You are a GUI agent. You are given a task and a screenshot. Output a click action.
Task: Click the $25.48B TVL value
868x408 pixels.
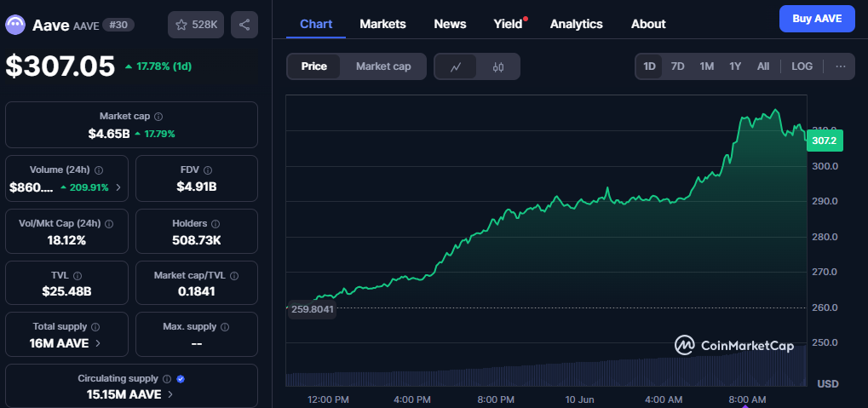coord(67,291)
